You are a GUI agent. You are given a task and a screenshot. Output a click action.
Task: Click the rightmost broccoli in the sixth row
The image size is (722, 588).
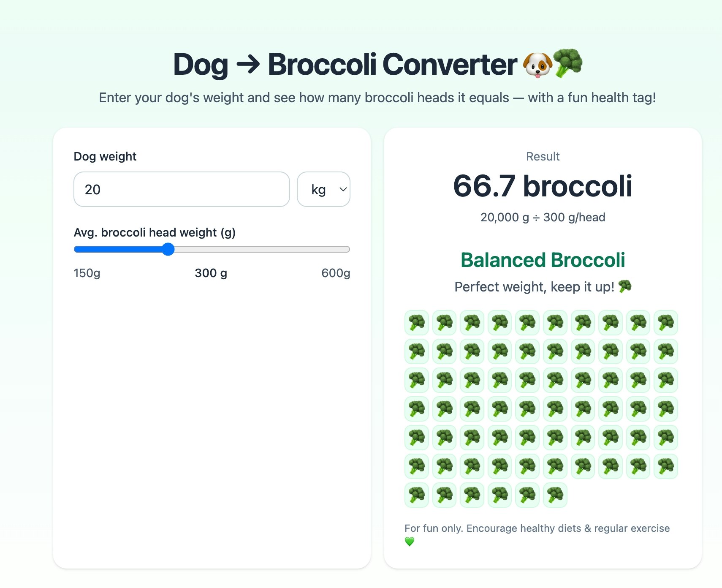[666, 466]
